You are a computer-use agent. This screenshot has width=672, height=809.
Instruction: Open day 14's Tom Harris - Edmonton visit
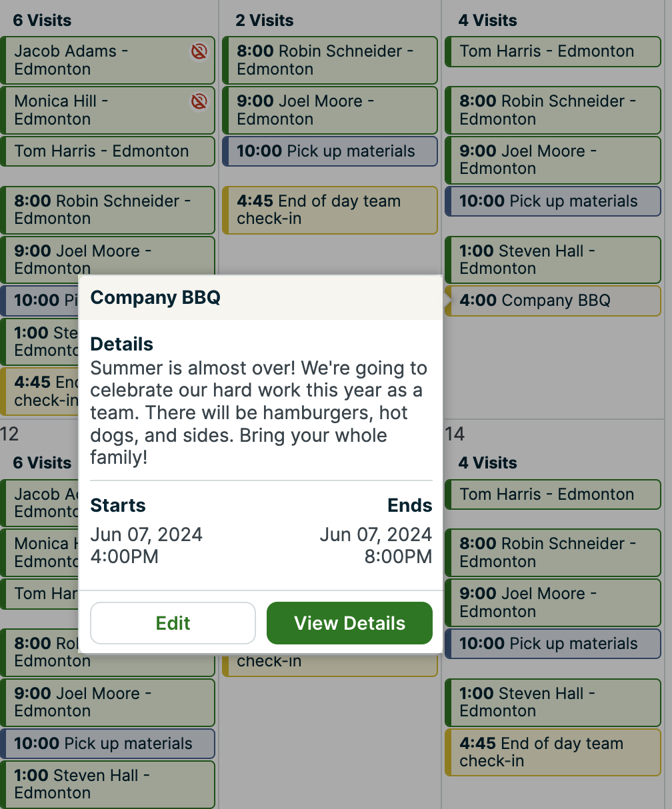point(553,494)
